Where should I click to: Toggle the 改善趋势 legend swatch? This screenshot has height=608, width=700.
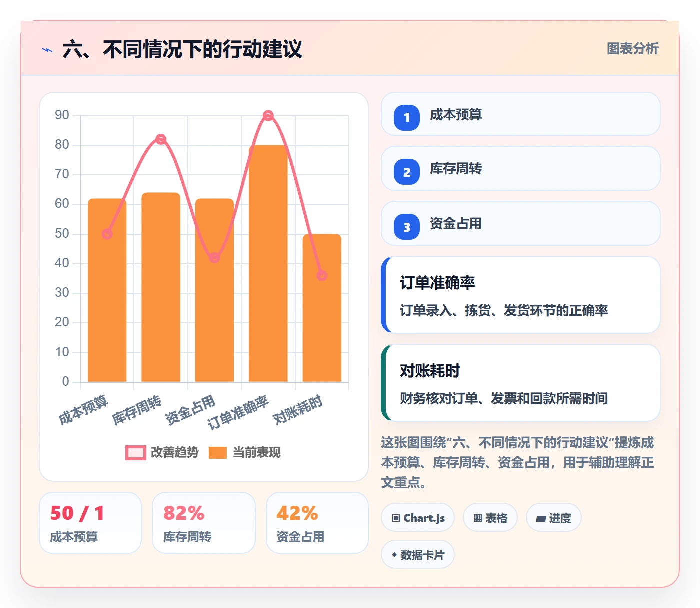[136, 452]
